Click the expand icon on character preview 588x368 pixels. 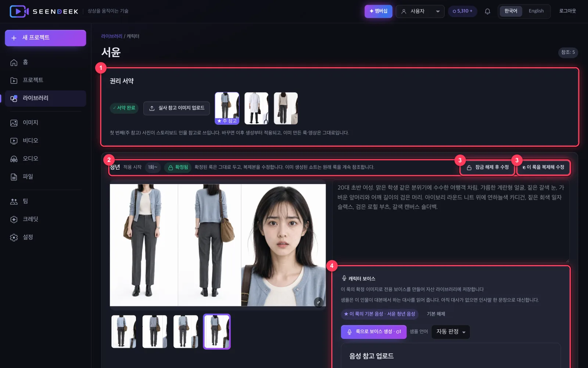point(319,302)
